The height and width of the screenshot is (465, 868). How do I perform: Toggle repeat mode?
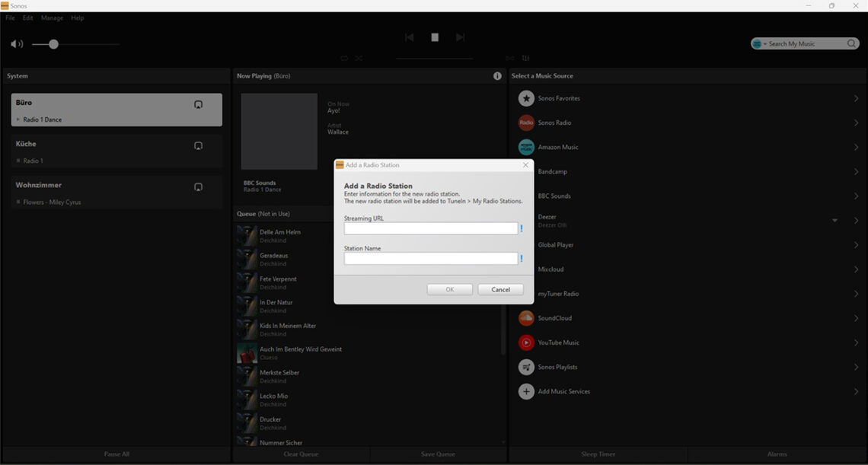[344, 58]
